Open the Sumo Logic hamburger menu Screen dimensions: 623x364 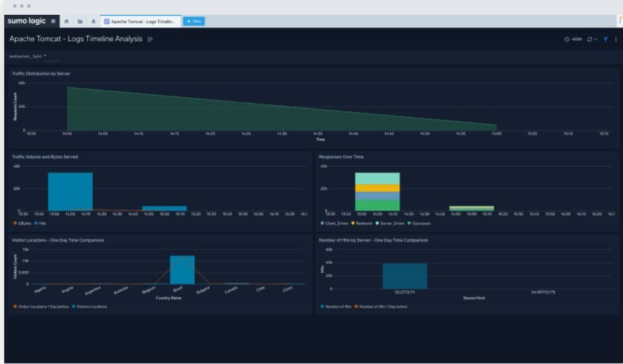pos(54,21)
